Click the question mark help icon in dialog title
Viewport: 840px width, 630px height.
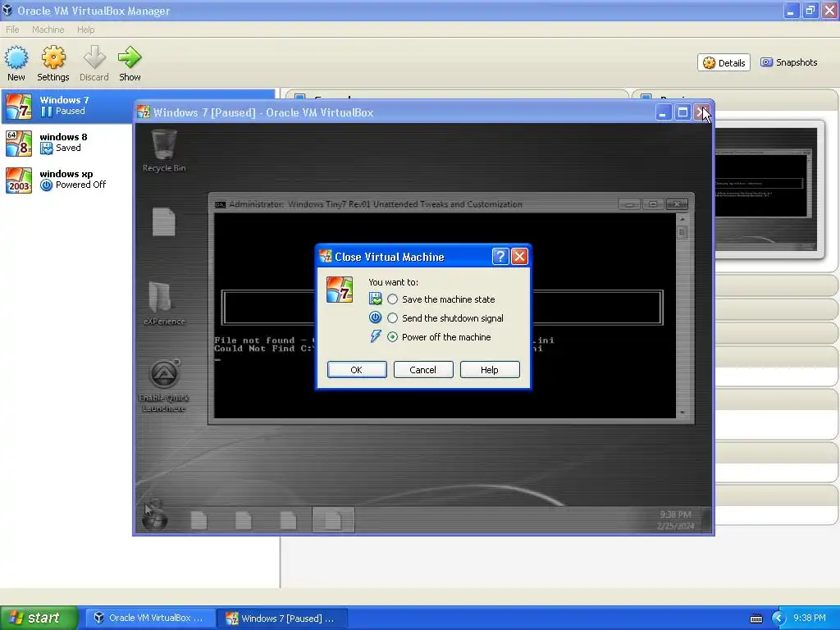[x=500, y=257]
